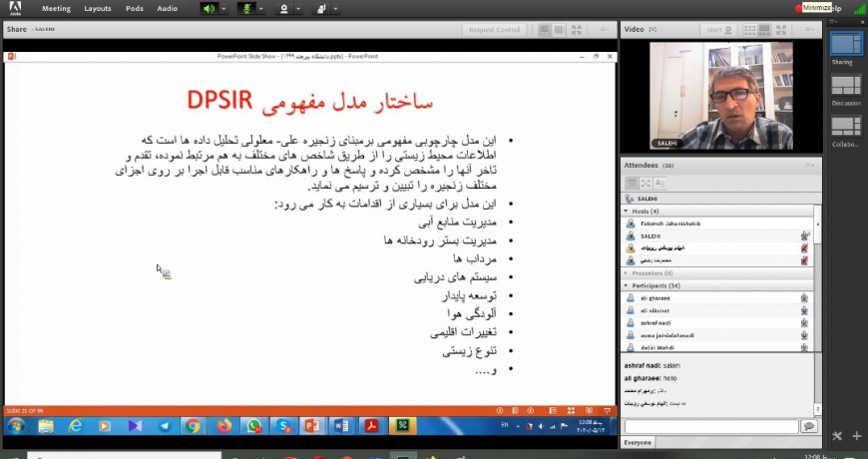Select Share pod fit-width view icon

[x=545, y=30]
